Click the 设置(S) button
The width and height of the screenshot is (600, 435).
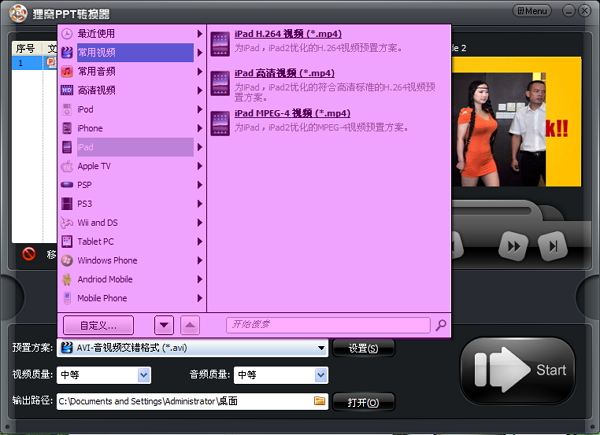coord(363,348)
